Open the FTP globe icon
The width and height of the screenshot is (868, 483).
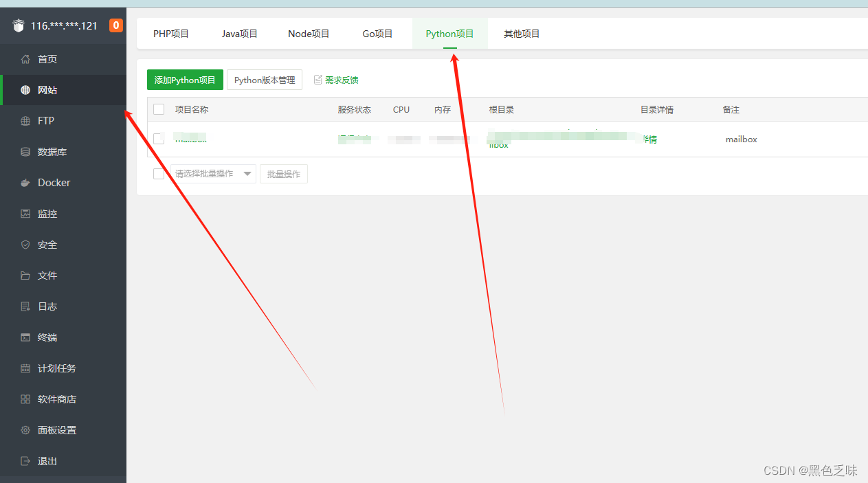(x=25, y=121)
